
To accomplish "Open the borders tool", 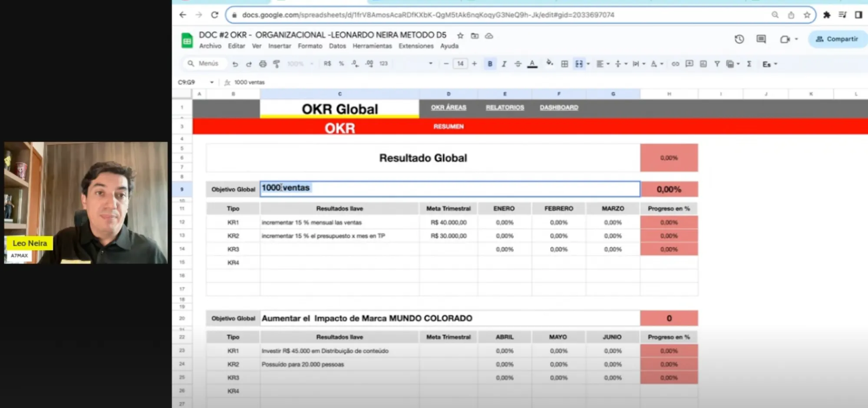I will pos(564,64).
